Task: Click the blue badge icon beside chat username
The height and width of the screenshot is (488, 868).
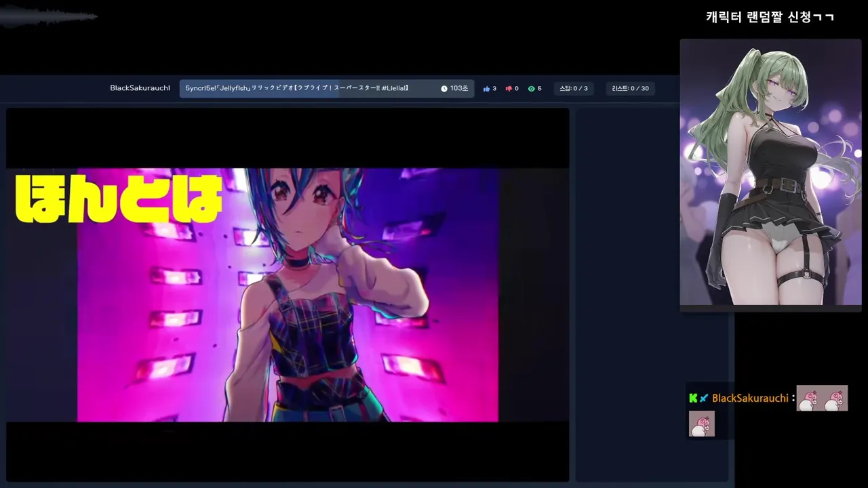Action: click(704, 399)
